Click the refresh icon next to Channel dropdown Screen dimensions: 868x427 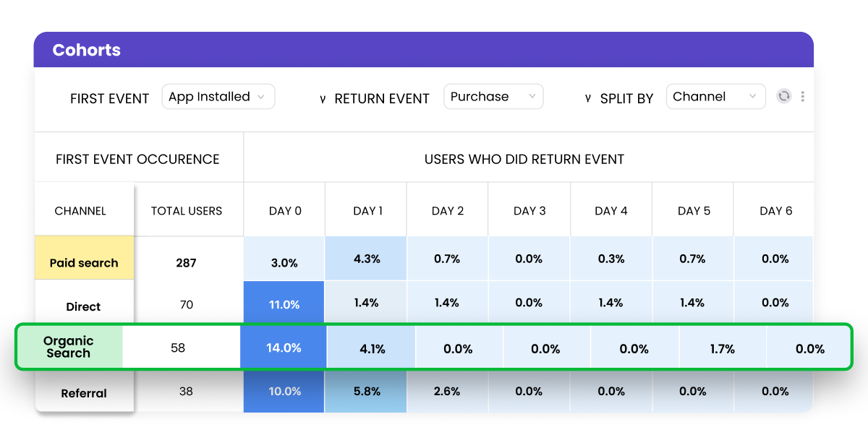(784, 96)
